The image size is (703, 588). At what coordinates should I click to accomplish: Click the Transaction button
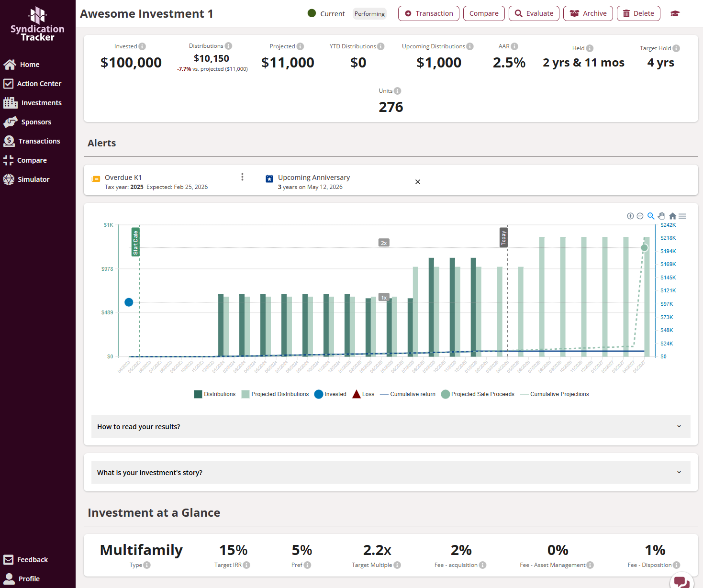[x=429, y=13]
